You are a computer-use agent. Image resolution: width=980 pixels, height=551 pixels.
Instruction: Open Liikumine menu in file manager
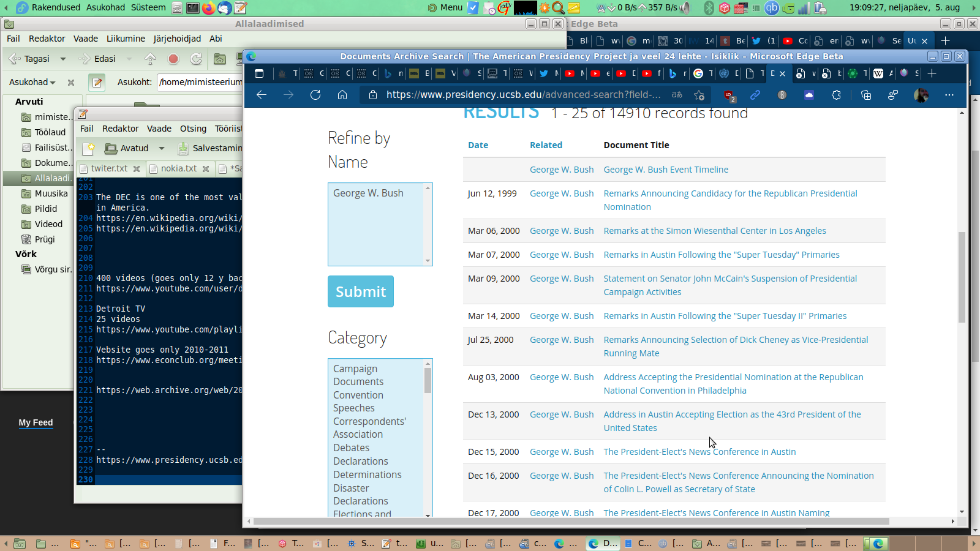click(x=126, y=39)
